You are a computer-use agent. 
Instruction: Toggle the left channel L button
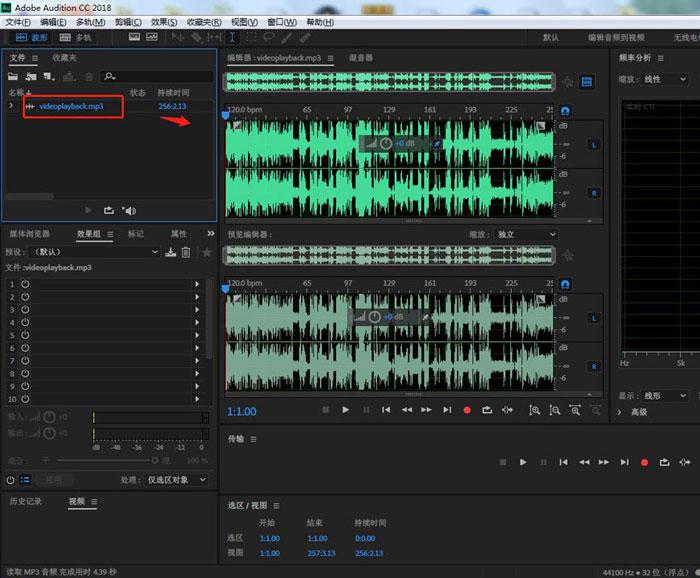[592, 145]
